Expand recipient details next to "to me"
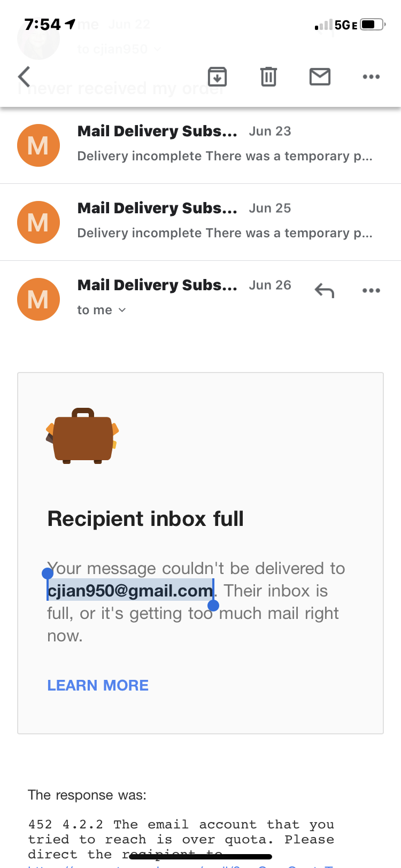Viewport: 401px width, 868px height. 122,310
